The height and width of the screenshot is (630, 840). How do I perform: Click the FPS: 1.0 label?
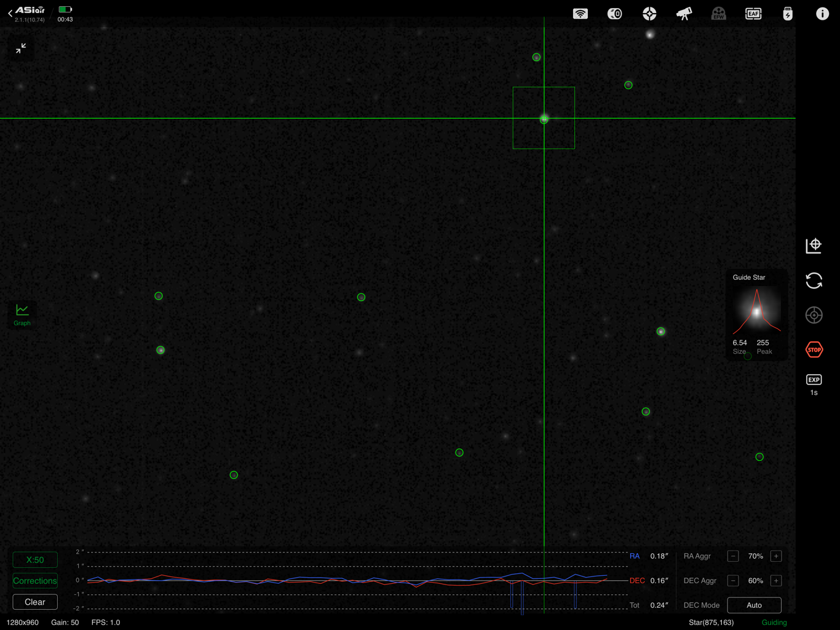click(x=106, y=623)
